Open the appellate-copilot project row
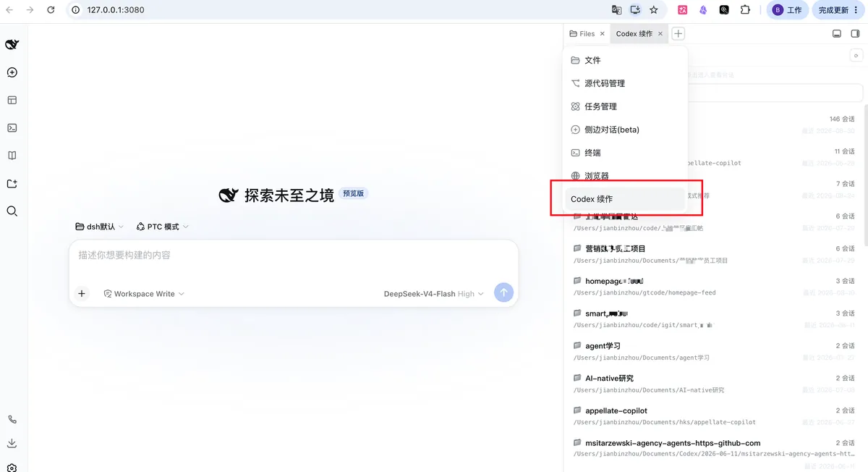The height and width of the screenshot is (472, 868). point(714,416)
